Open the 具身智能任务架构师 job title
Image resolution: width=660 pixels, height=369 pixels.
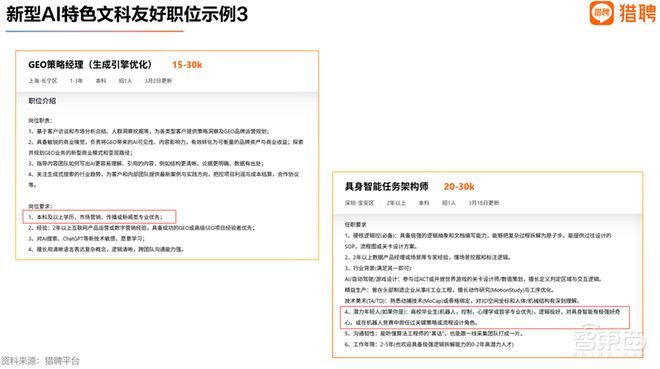(386, 186)
